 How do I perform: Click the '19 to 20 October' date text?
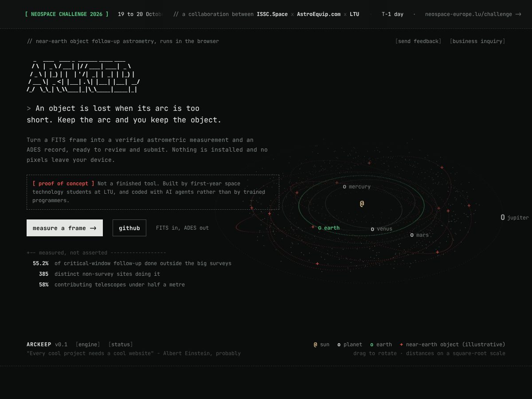[x=140, y=14]
